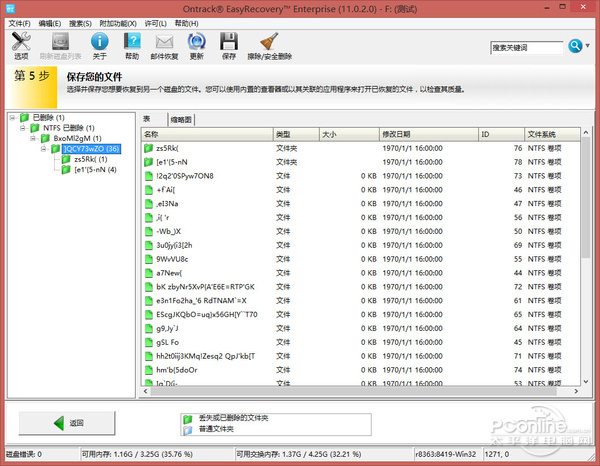Image resolution: width=600 pixels, height=466 pixels.
Task: Switch to the 缩略图 thumbnail tab
Action: coord(181,120)
